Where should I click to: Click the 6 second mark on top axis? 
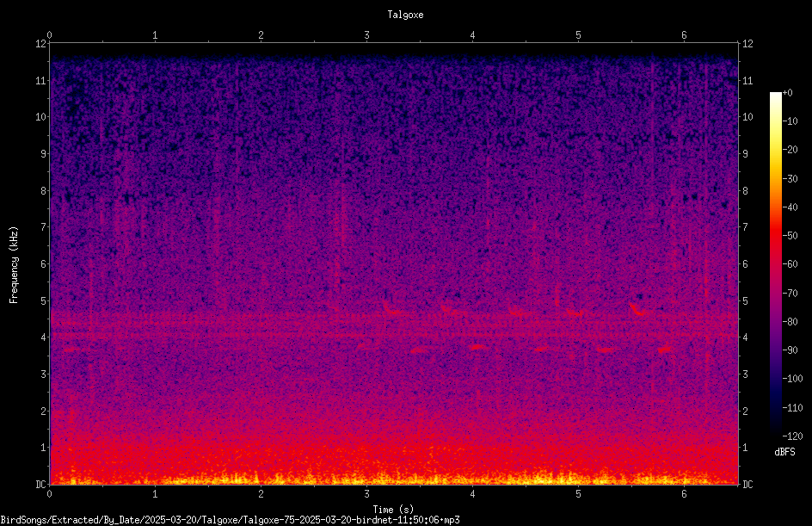[684, 35]
